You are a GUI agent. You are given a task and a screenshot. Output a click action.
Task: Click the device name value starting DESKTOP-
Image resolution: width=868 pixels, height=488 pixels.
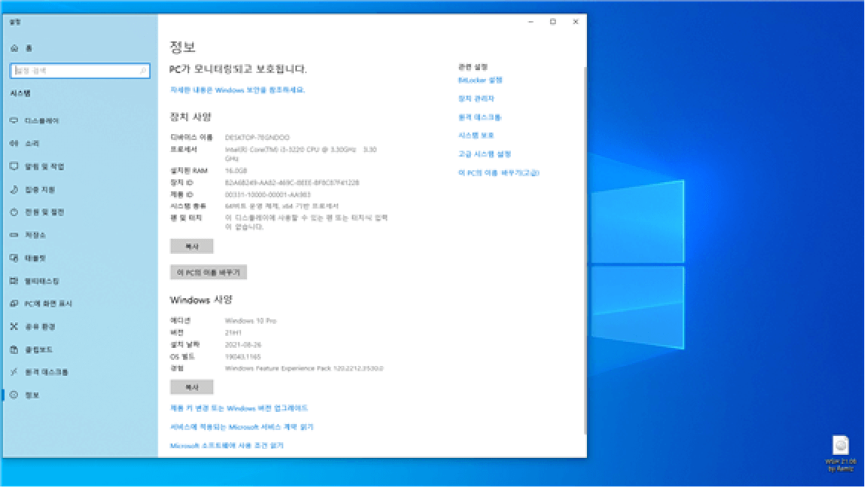[x=258, y=138]
